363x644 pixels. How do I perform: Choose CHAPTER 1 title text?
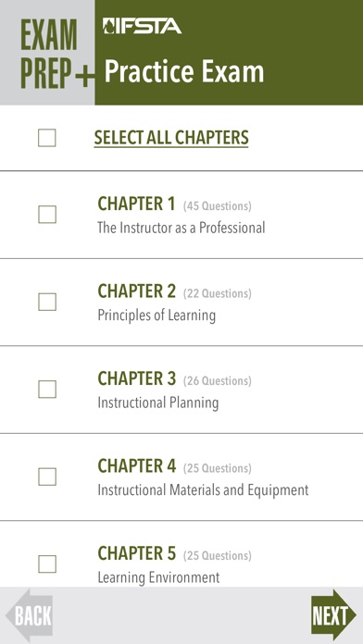pyautogui.click(x=136, y=204)
